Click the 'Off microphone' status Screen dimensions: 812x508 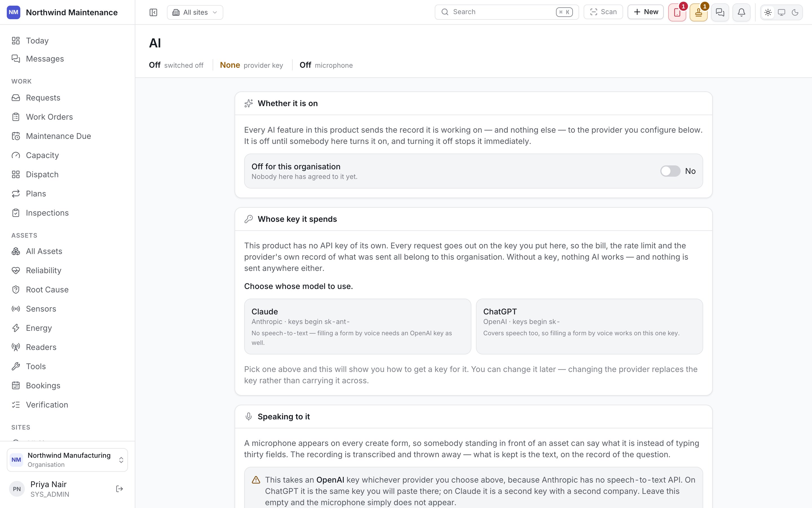(x=326, y=65)
